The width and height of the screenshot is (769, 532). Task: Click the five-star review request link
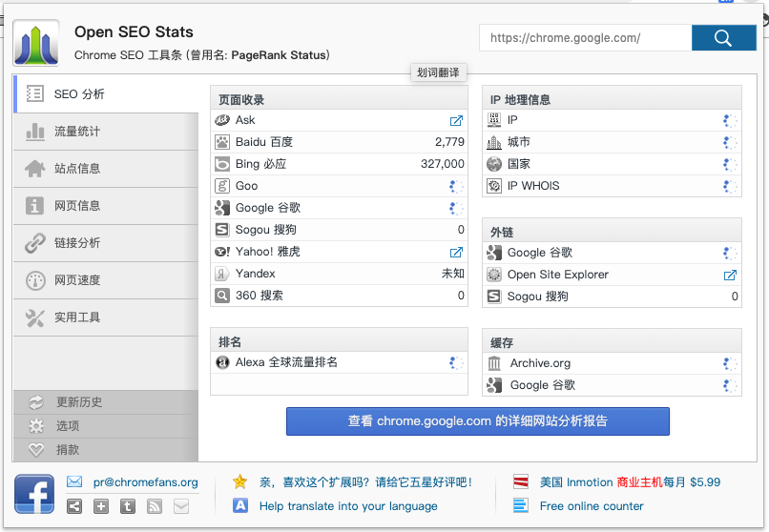point(365,482)
